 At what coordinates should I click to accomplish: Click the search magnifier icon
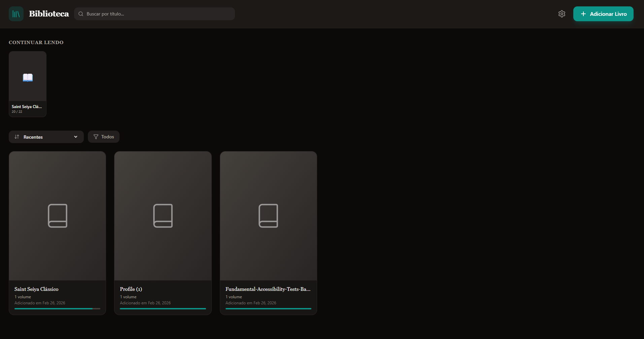pyautogui.click(x=80, y=14)
